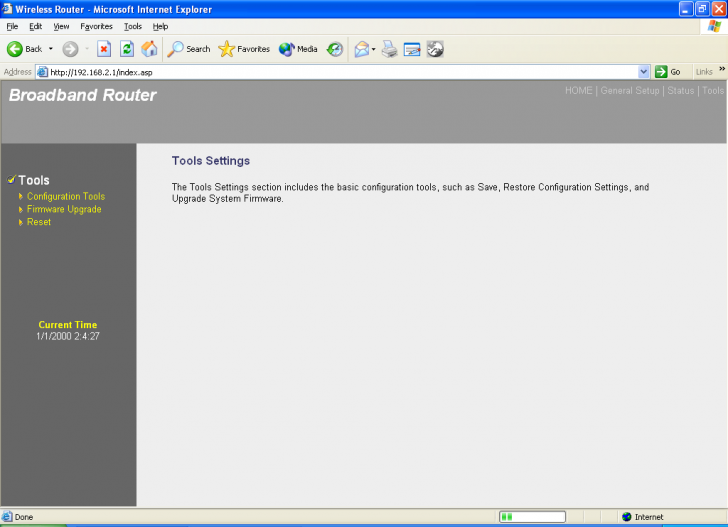Expand the address bar dropdown arrow
Screen dimensions: 728x527
(x=644, y=72)
